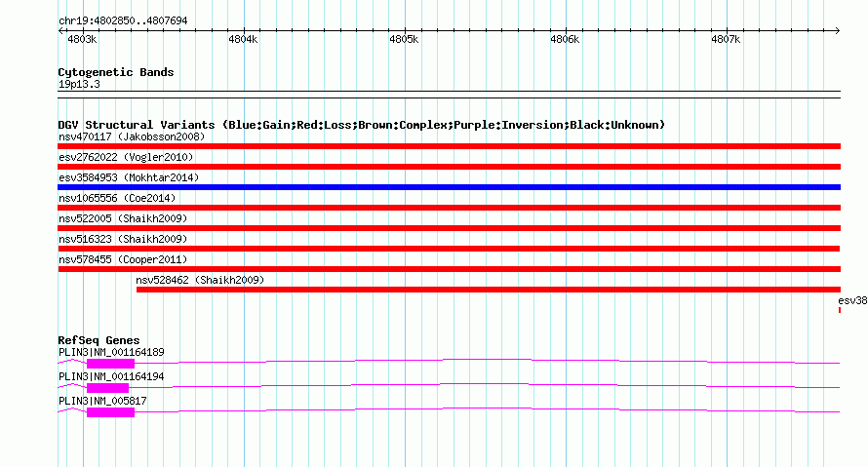The image size is (868, 467).
Task: Click the left arrowhead of the ruler
Action: (x=60, y=30)
